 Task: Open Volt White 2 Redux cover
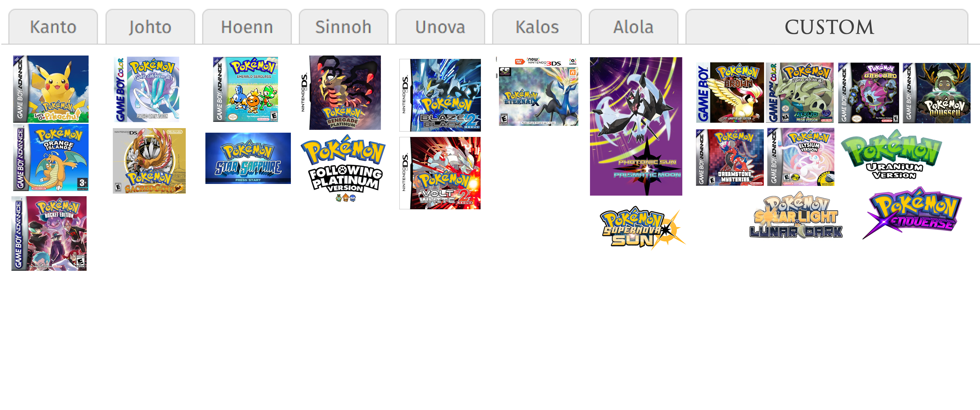point(440,173)
